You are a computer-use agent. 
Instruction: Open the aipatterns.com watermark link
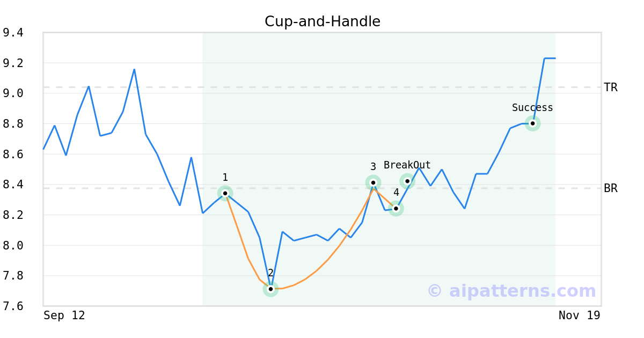point(511,291)
